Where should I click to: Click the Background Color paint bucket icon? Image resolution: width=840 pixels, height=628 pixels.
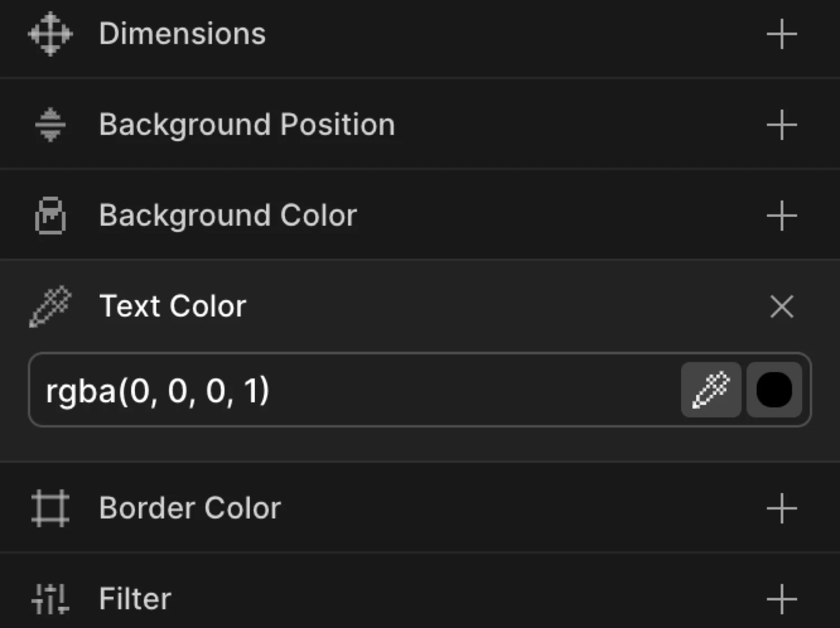[50, 215]
